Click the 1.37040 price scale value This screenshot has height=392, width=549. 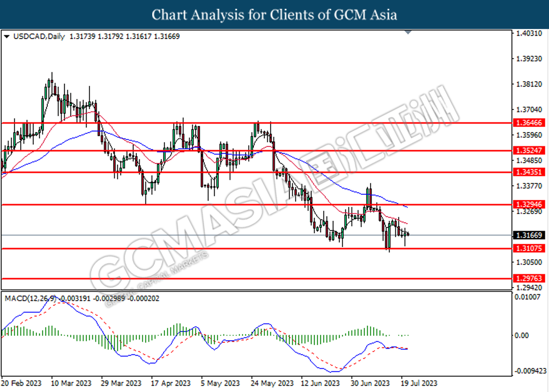coord(529,109)
